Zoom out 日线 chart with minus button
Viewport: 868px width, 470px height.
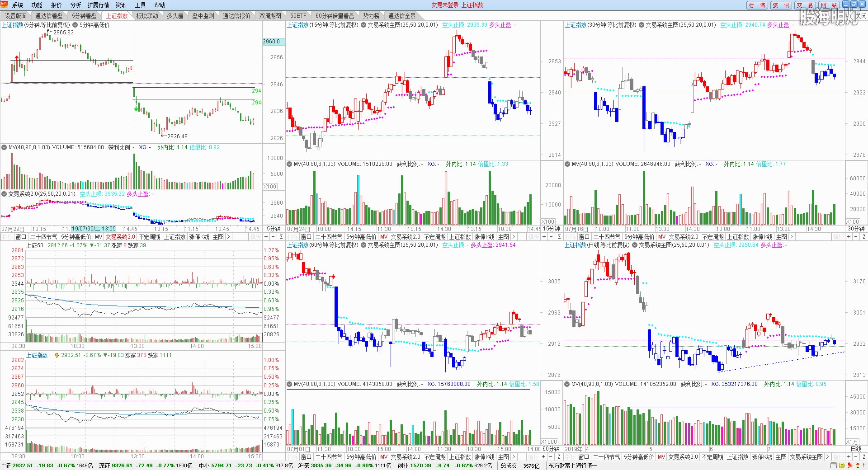[856, 457]
